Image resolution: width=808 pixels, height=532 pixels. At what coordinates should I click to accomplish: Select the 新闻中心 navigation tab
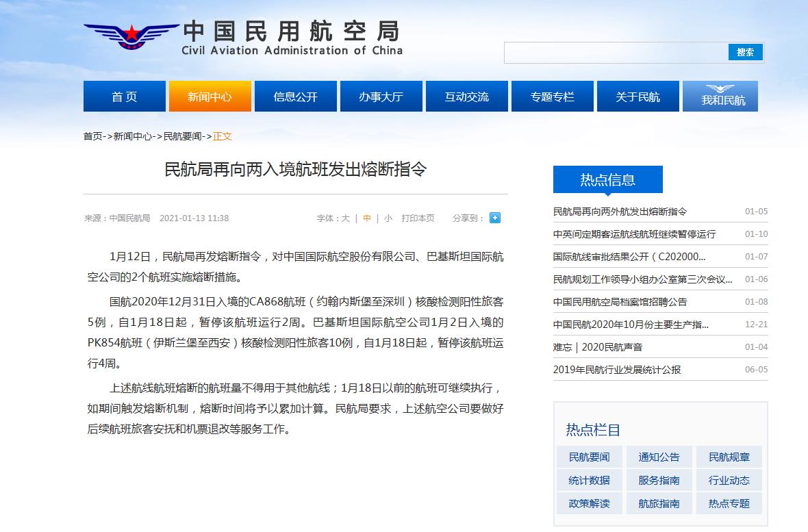(x=210, y=97)
